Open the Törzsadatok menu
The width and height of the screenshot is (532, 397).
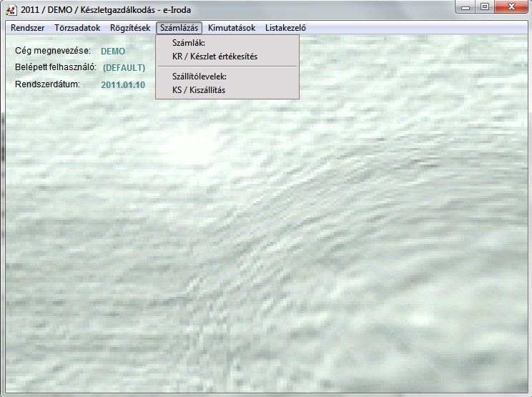pos(77,28)
